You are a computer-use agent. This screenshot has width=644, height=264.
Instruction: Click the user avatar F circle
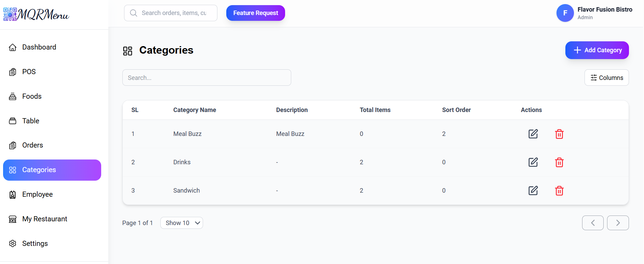tap(565, 13)
